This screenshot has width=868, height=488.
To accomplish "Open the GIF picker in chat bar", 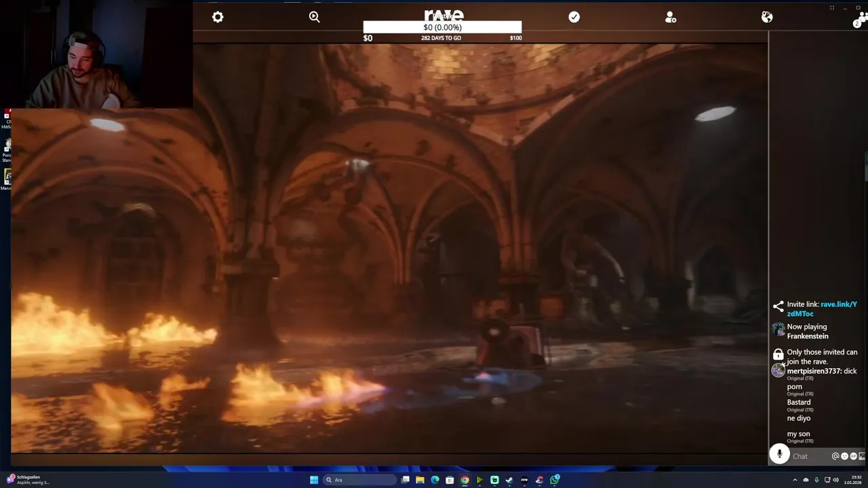I will click(853, 456).
